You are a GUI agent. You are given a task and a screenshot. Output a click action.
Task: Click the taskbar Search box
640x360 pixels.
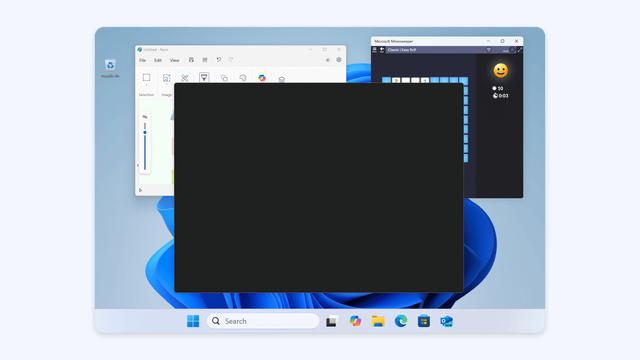[x=263, y=321]
